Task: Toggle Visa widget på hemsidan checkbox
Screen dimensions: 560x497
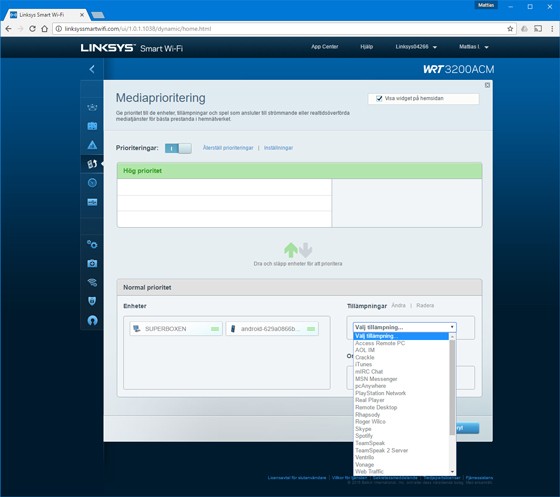Action: [x=379, y=98]
